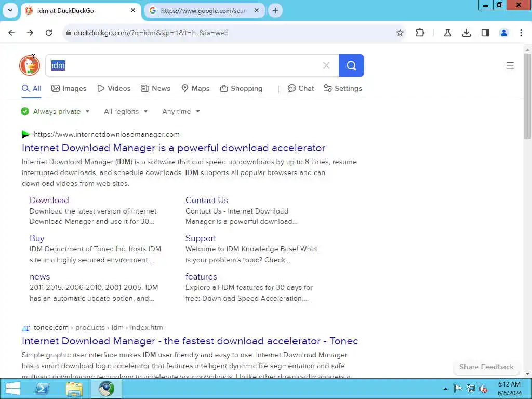
Task: Click the scrollbar down arrow
Action: point(527,374)
